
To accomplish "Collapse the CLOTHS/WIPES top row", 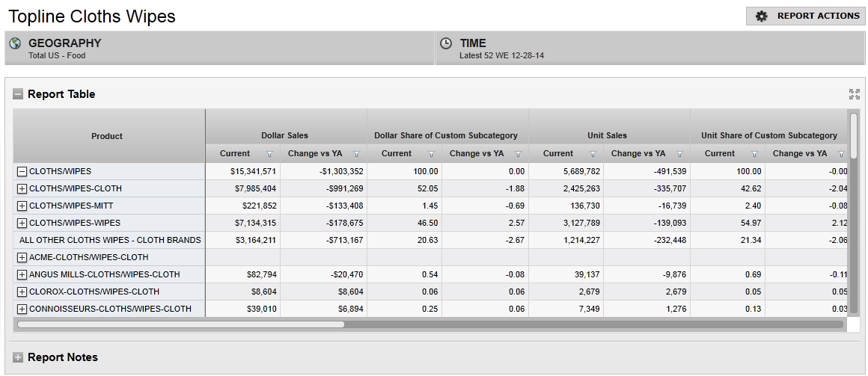I will coord(22,171).
